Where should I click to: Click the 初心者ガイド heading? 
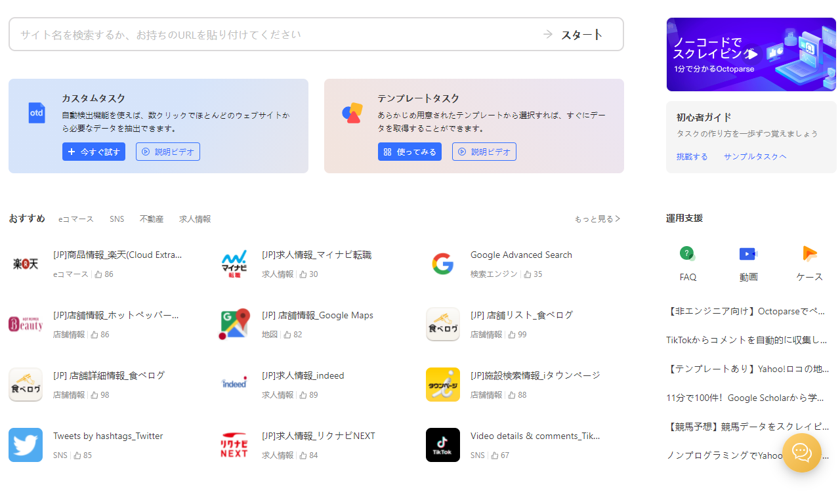pos(704,117)
